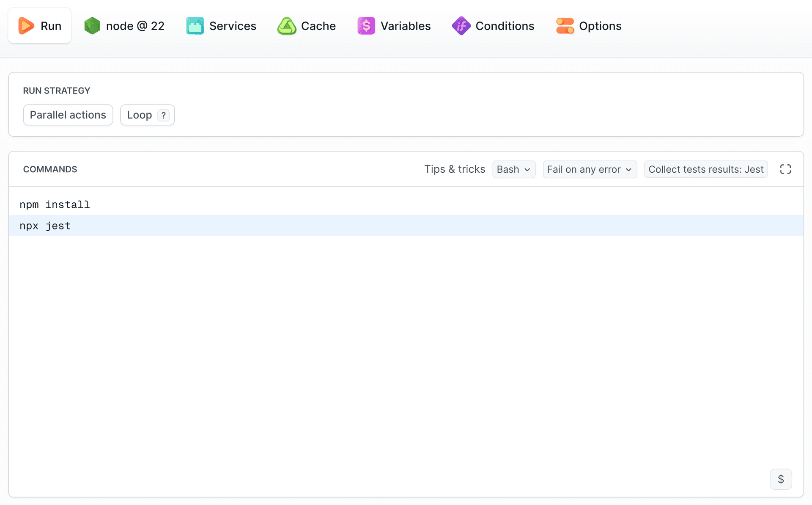Click the Variables dollar icon
Image resolution: width=812 pixels, height=505 pixels.
[x=366, y=25]
